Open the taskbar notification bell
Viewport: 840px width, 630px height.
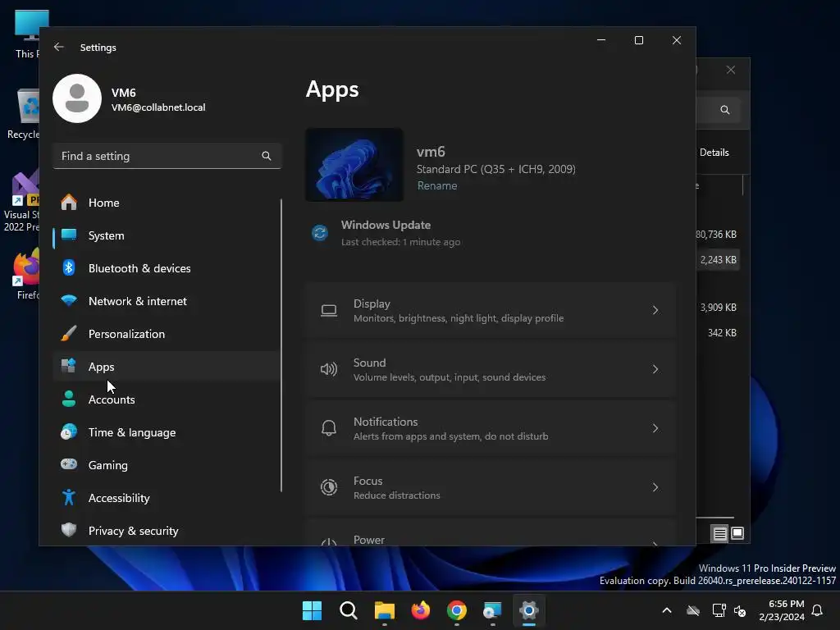tap(817, 610)
